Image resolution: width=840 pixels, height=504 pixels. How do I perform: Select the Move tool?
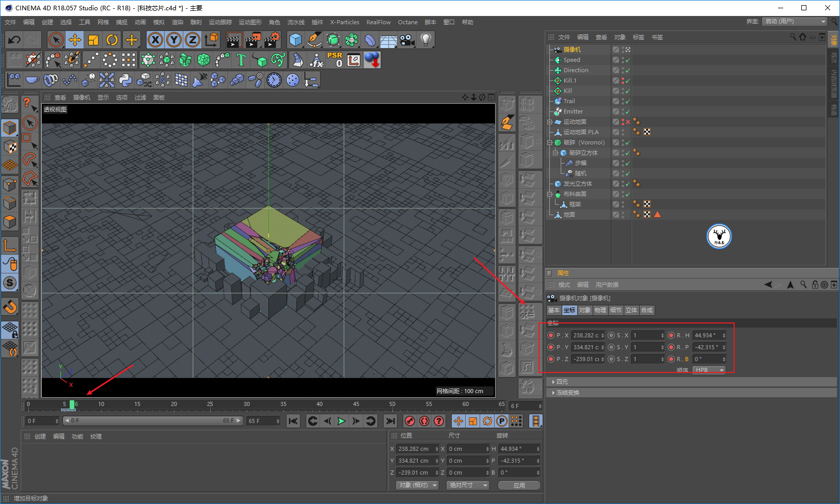point(75,40)
